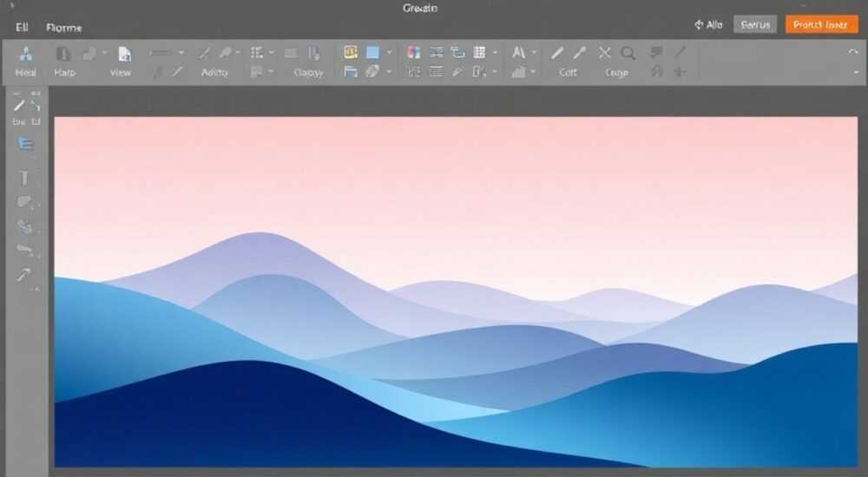
Task: Click the blue Meal icon in toolbar
Action: [25, 54]
